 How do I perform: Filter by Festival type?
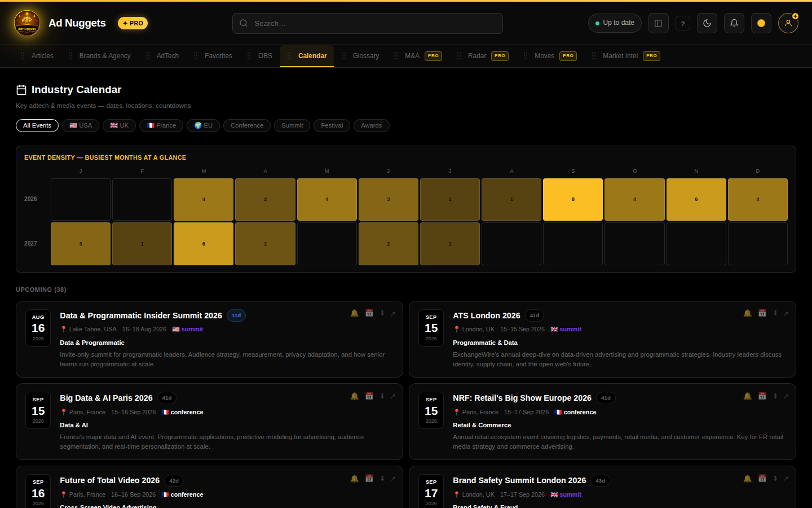click(x=332, y=125)
